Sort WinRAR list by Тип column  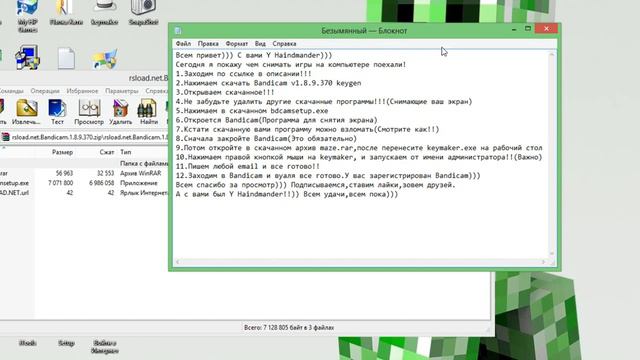coord(126,152)
